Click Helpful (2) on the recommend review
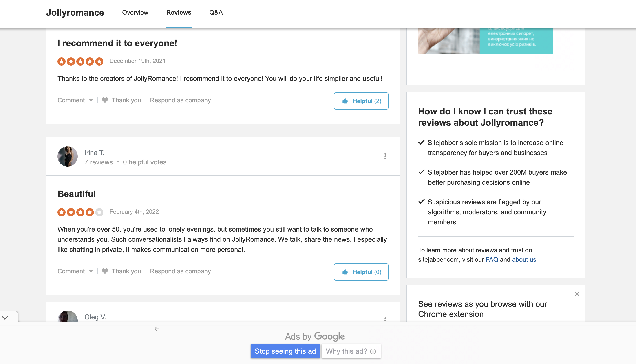 [361, 101]
